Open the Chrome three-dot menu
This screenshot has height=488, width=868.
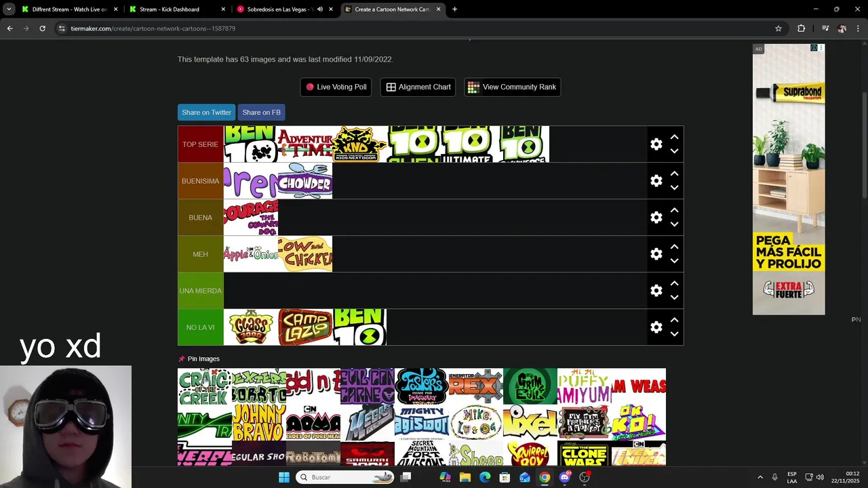[x=859, y=28]
